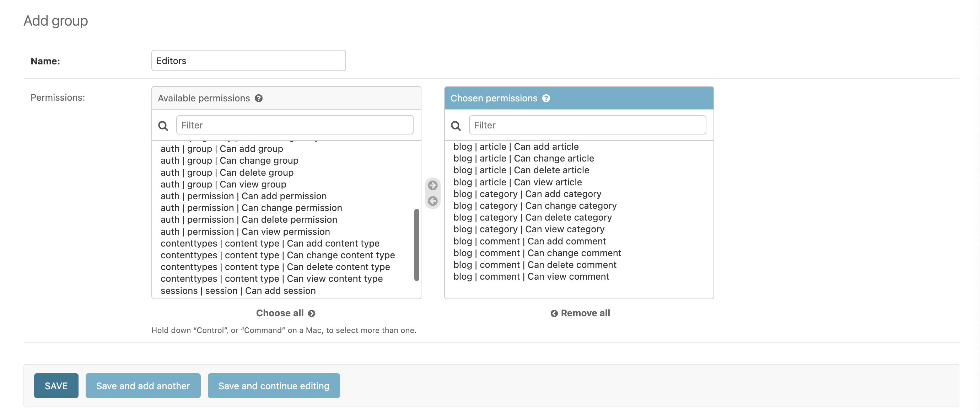Click the arrow icon beside Choose all

[311, 313]
